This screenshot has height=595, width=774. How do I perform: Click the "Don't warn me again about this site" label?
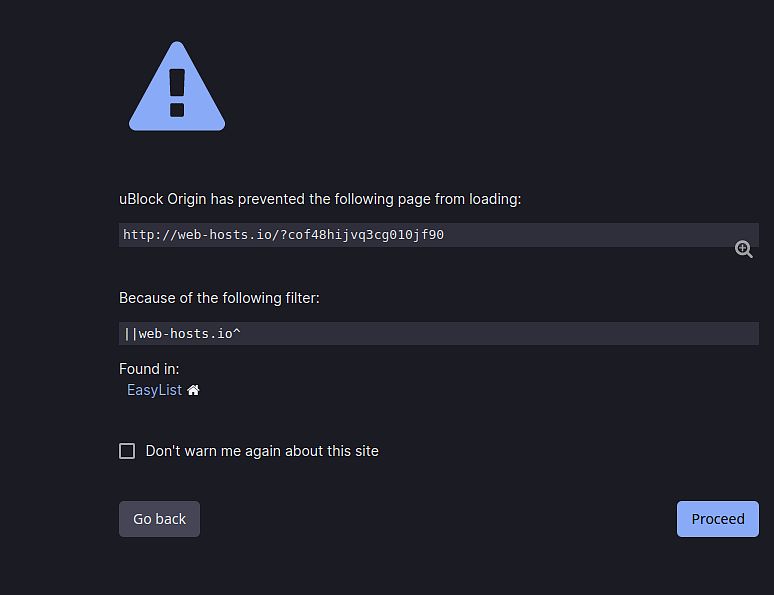click(262, 451)
